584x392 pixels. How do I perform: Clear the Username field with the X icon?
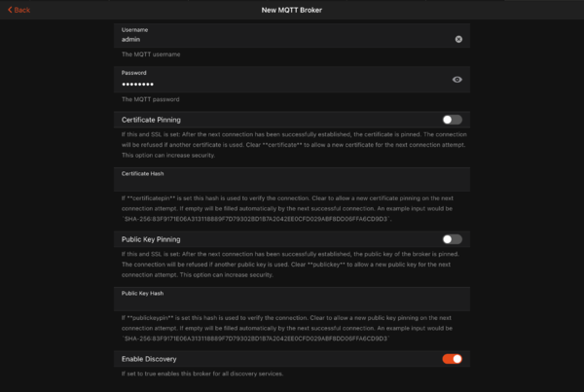click(458, 39)
